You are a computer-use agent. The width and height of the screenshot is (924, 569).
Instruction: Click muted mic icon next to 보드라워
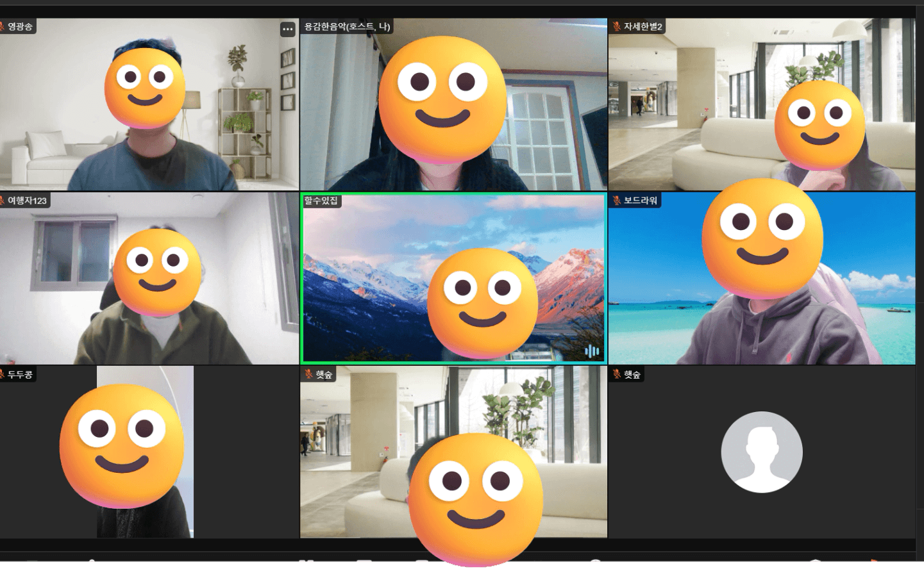(x=616, y=201)
